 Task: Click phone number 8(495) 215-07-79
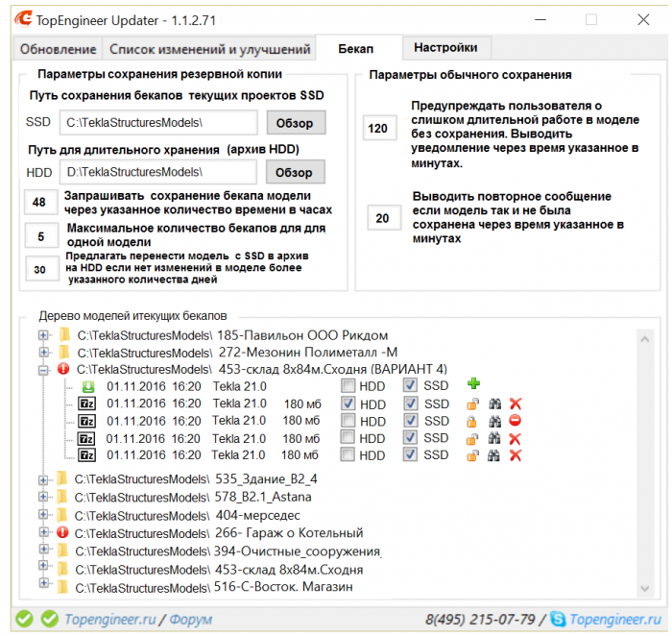480,620
